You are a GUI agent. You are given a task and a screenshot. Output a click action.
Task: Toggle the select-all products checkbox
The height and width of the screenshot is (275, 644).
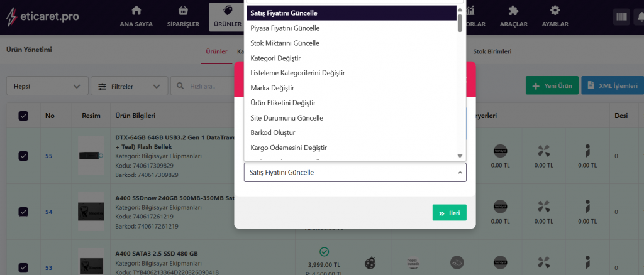[x=23, y=116]
